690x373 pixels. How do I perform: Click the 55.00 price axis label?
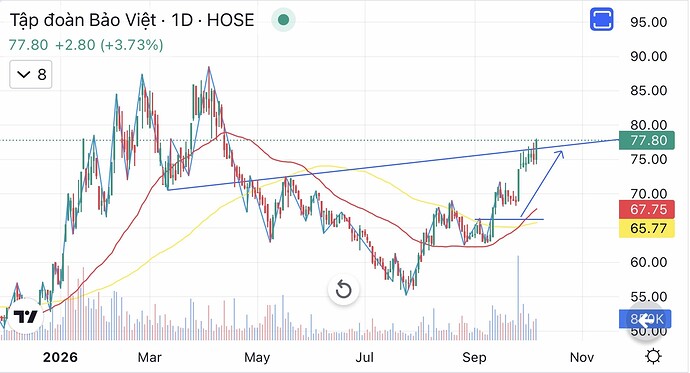coord(649,296)
